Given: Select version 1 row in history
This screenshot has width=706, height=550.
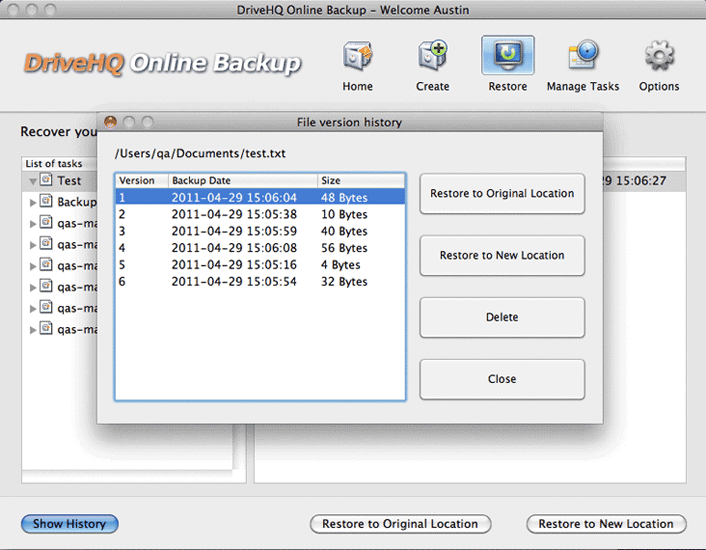Looking at the screenshot, I should [260, 198].
